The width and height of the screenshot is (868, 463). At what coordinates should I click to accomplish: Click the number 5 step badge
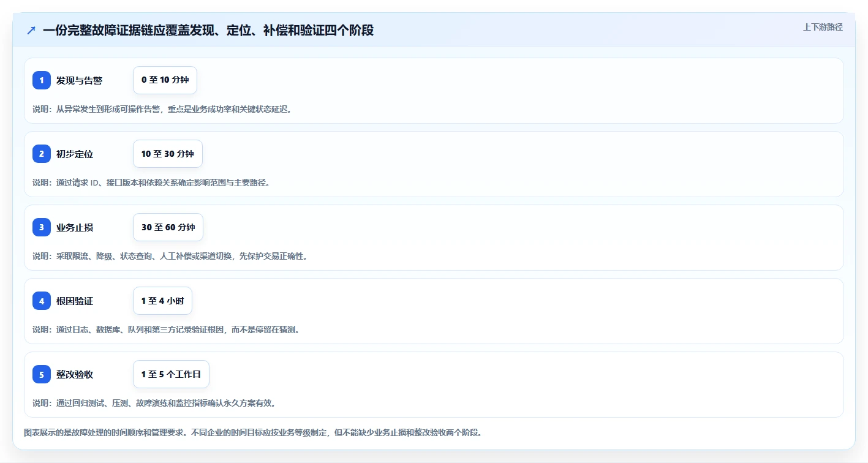[42, 374]
